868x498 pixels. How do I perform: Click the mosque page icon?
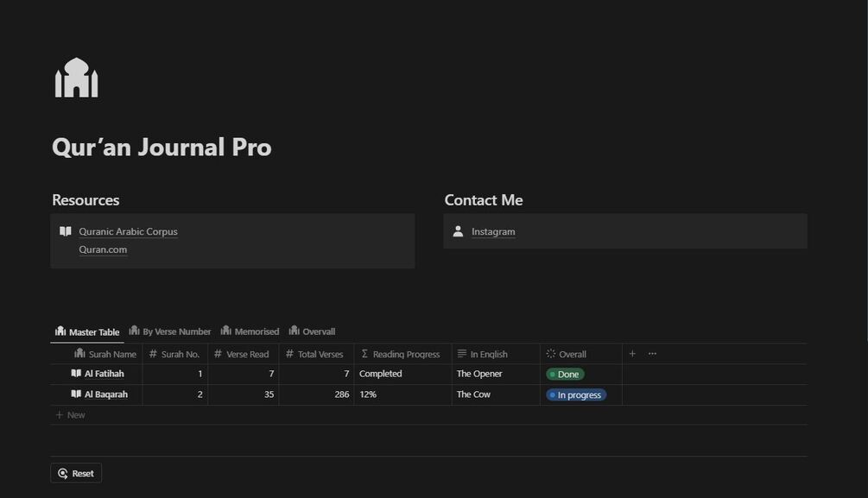point(77,78)
